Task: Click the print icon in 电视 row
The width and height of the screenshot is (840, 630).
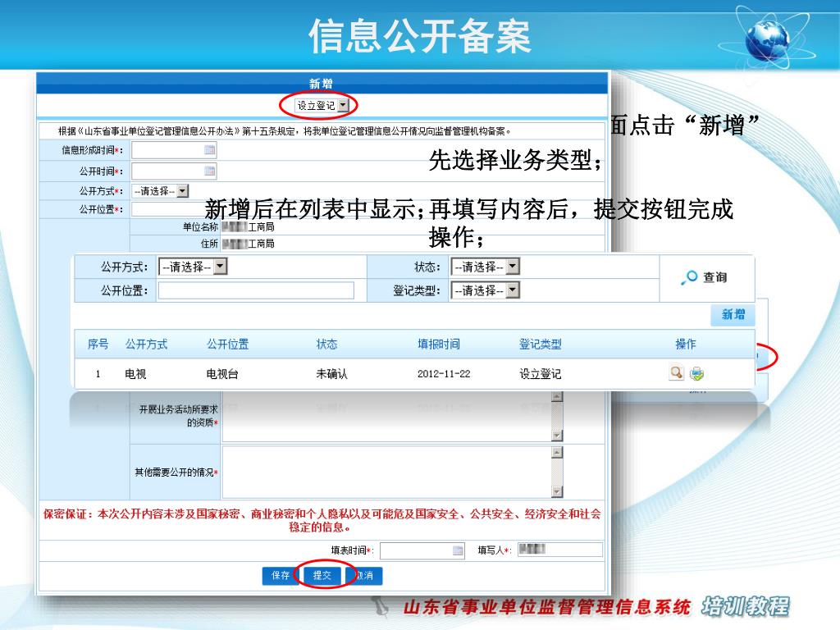Action: 696,373
